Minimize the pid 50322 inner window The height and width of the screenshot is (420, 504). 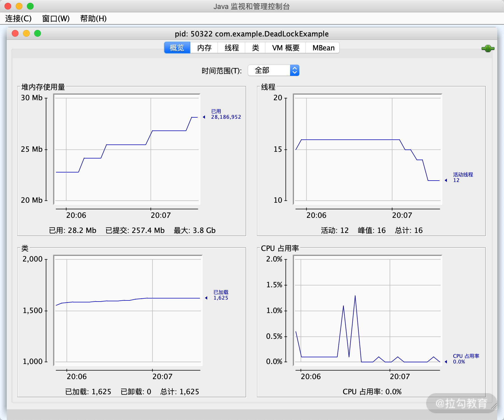[26, 33]
